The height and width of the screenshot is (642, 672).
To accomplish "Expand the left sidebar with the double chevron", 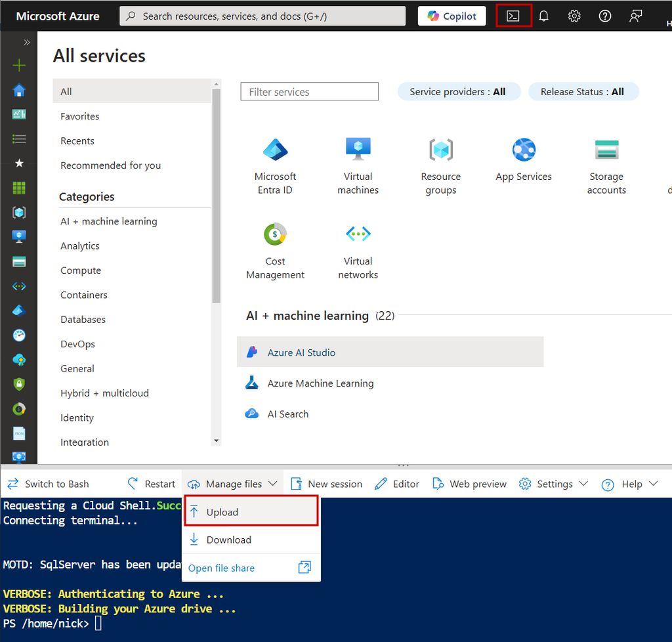I will [26, 42].
